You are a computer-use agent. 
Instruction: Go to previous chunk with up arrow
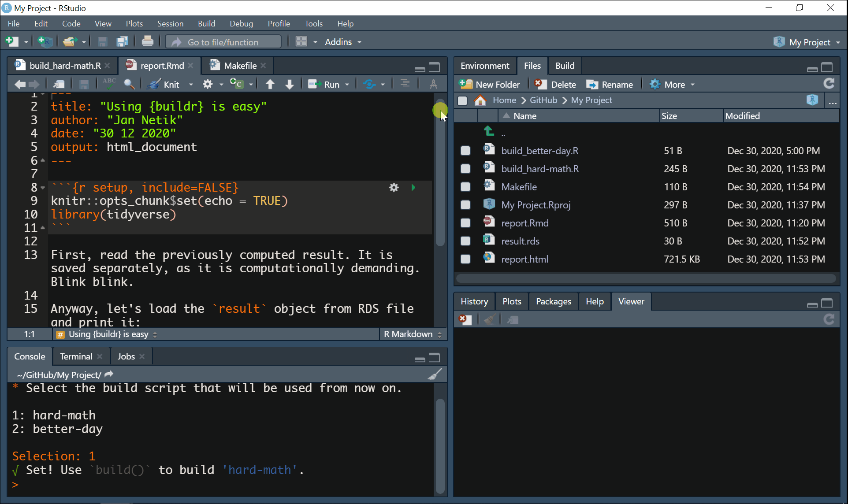pos(270,84)
